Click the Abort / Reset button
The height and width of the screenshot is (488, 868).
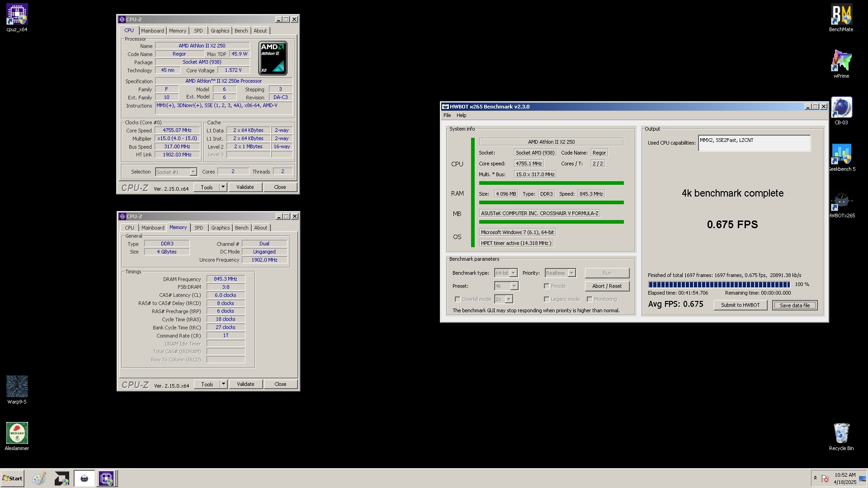(607, 286)
